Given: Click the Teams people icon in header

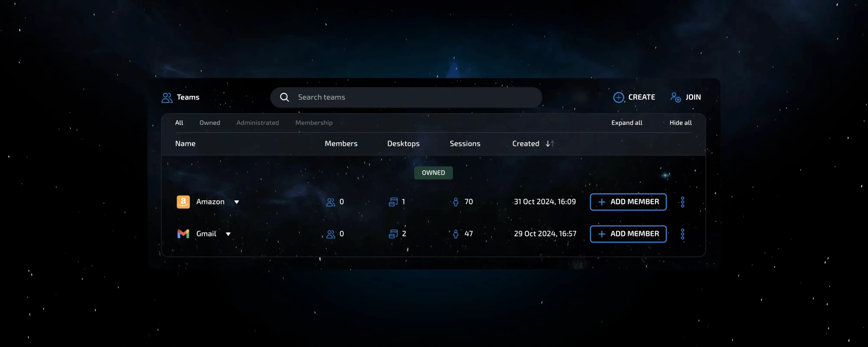Looking at the screenshot, I should click(167, 98).
